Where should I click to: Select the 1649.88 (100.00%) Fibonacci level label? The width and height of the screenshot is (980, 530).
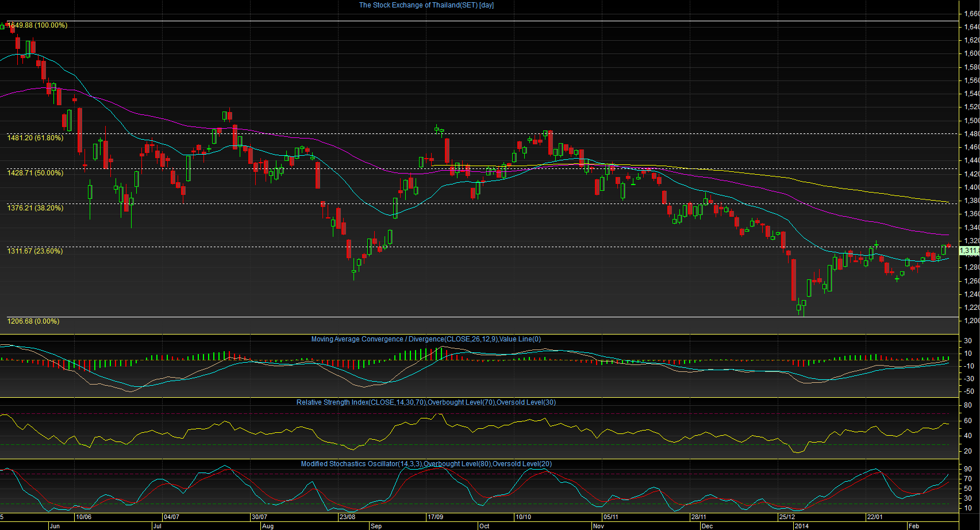37,25
